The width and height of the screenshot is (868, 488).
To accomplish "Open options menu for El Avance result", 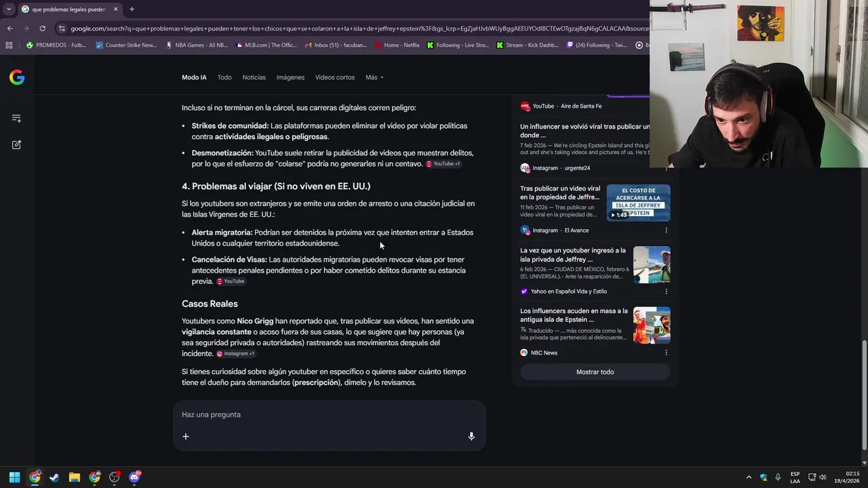I will coord(666,230).
